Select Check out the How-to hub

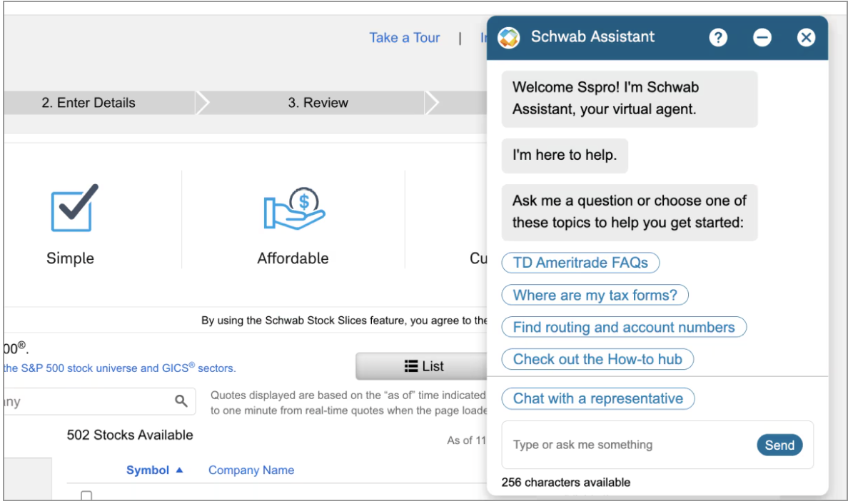(597, 359)
